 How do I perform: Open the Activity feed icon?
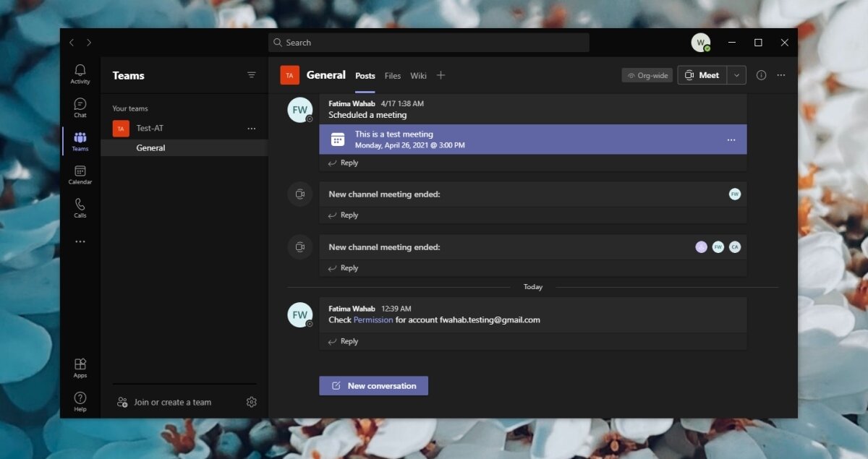coord(80,74)
